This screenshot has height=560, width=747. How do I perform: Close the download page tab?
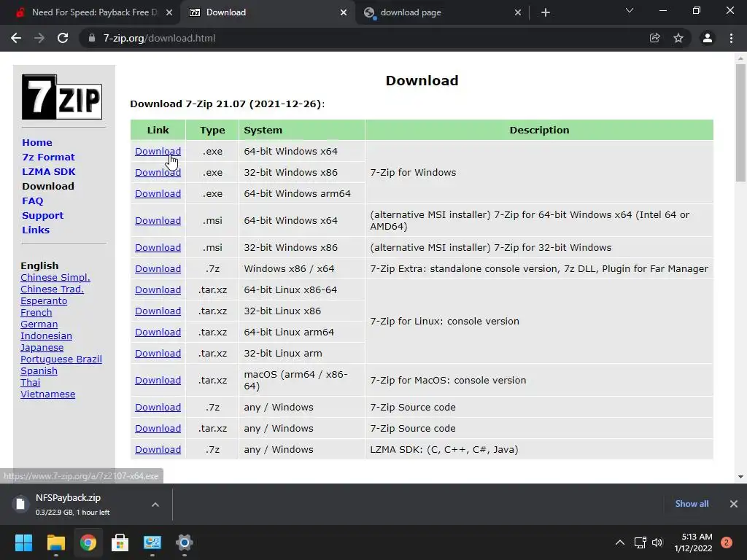pyautogui.click(x=518, y=12)
